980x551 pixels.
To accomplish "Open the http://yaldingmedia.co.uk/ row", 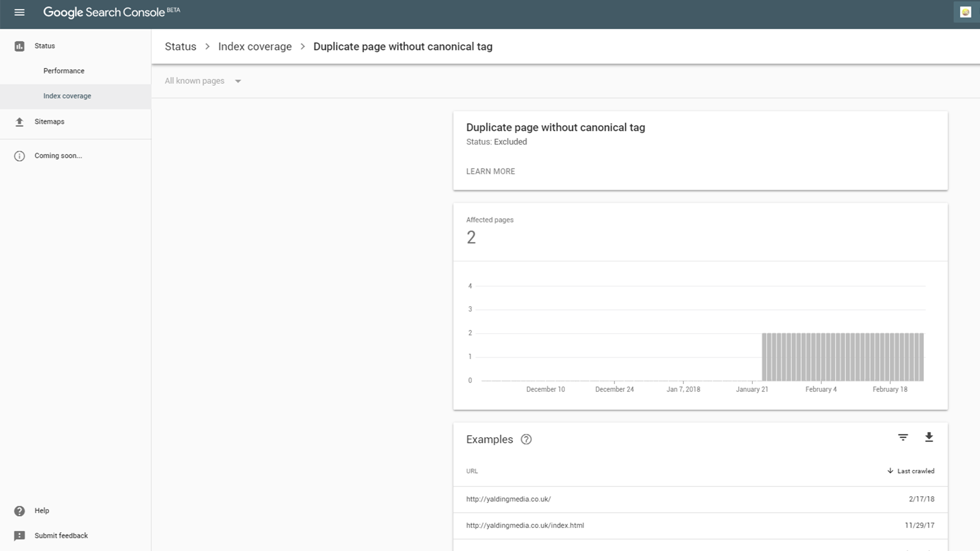I will coord(700,499).
